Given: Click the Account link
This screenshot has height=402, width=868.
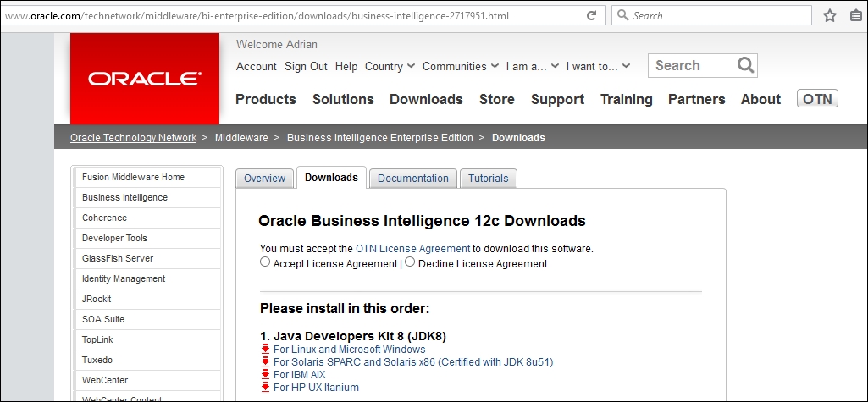Looking at the screenshot, I should point(257,66).
